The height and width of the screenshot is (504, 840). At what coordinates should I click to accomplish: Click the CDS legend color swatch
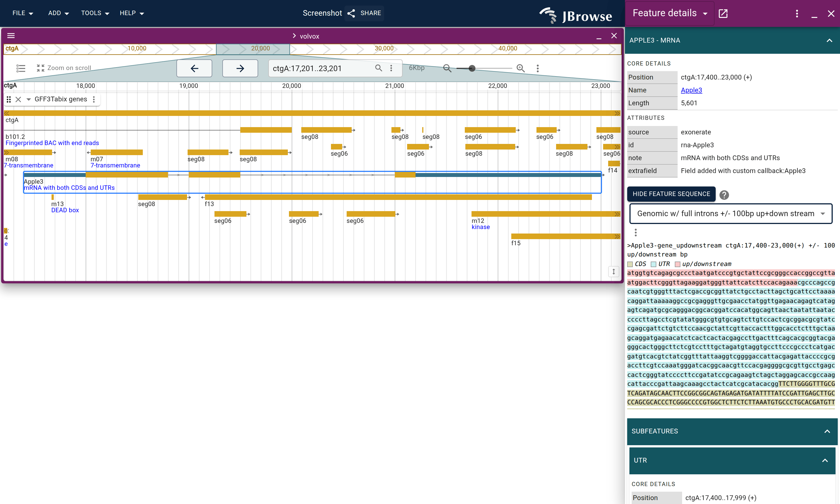pos(630,264)
